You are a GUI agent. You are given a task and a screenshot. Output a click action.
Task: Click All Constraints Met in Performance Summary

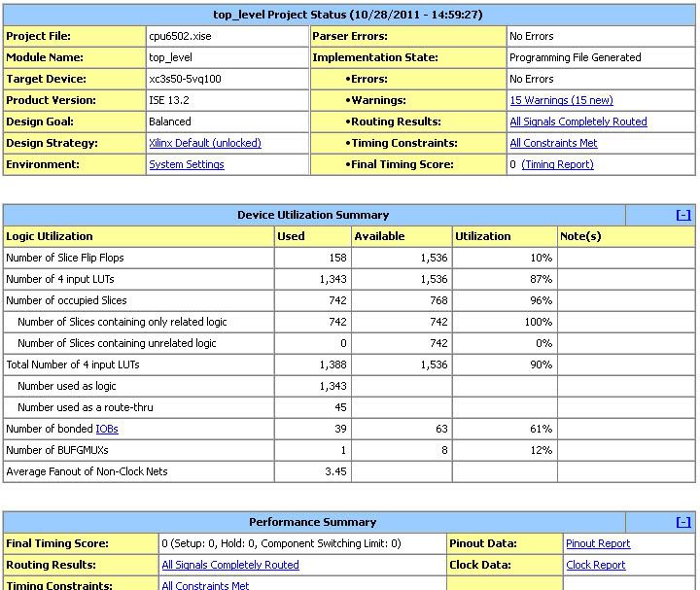(205, 586)
